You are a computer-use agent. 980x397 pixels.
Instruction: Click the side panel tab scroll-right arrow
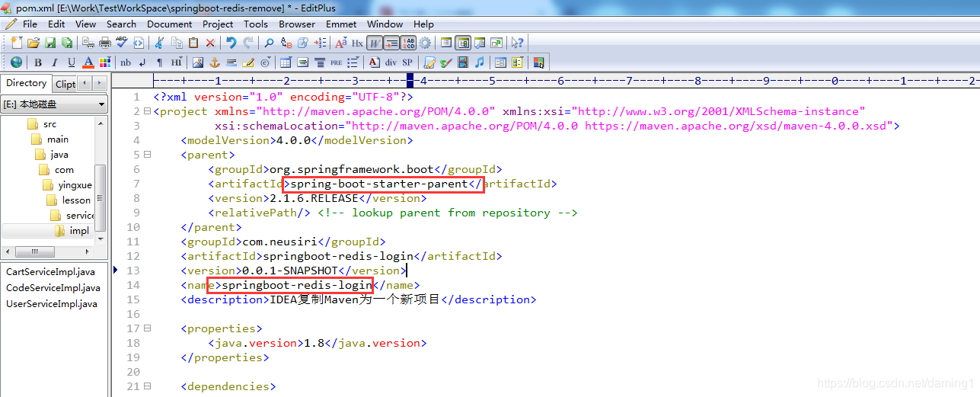coord(100,83)
